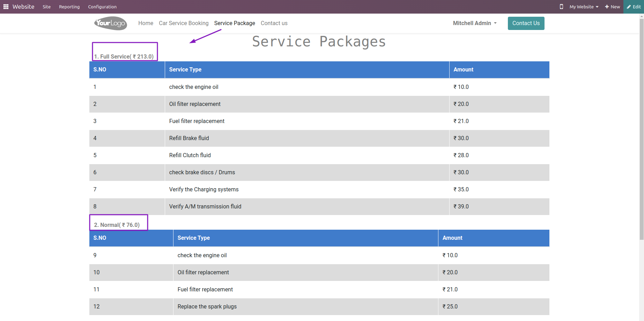Image resolution: width=644 pixels, height=321 pixels.
Task: Click the Normal package heading
Action: [x=117, y=225]
